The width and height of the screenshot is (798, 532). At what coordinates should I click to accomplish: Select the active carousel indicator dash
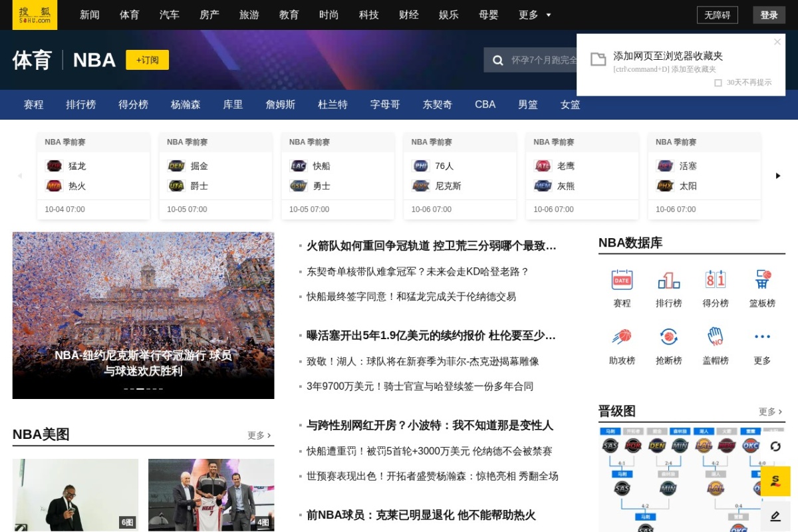(140, 388)
